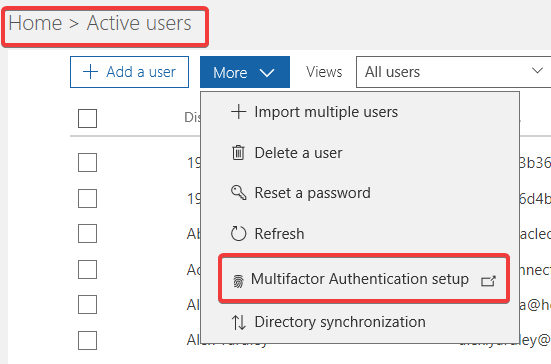551x364 pixels.
Task: Click the up-down arrows Directory synchronization icon
Action: click(239, 322)
